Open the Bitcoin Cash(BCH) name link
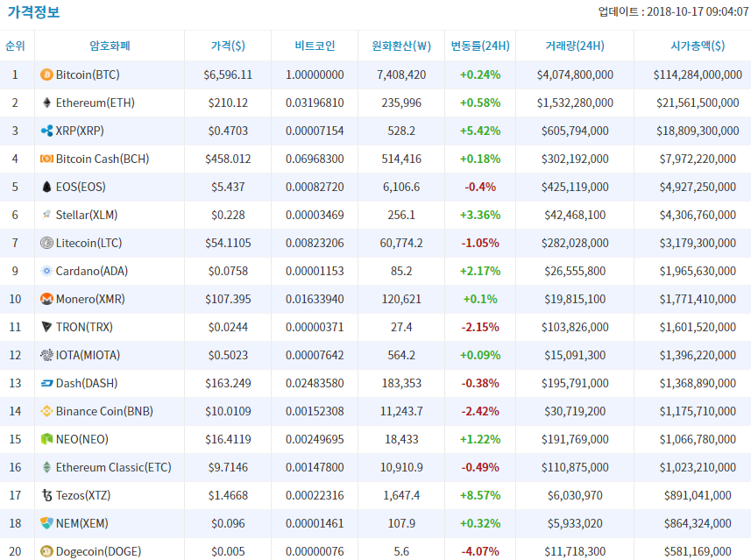 click(103, 159)
